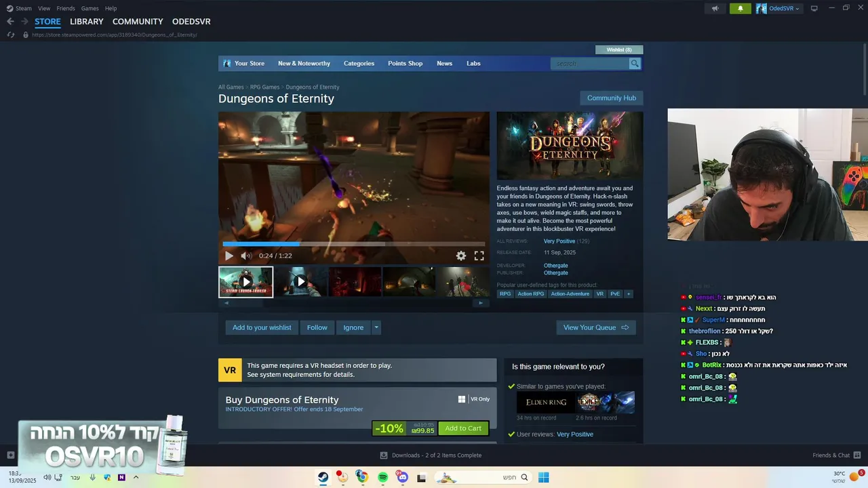Open the Help menu
This screenshot has height=488, width=868.
(111, 8)
